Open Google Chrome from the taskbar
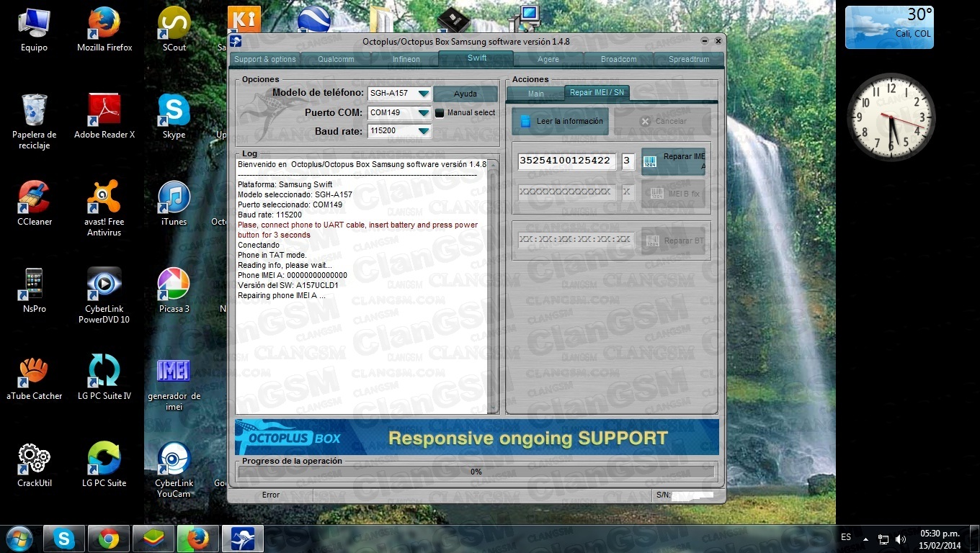The height and width of the screenshot is (553, 980). (x=109, y=539)
